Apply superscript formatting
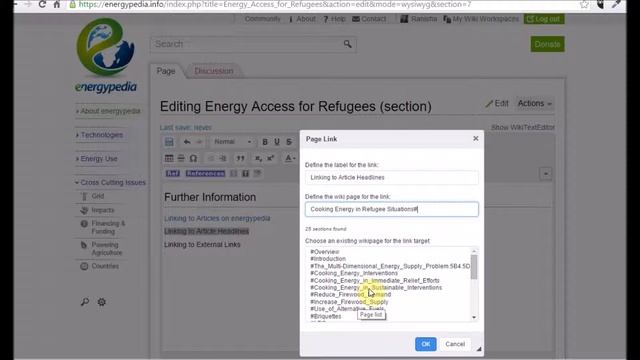The width and height of the screenshot is (640, 360). (270, 158)
